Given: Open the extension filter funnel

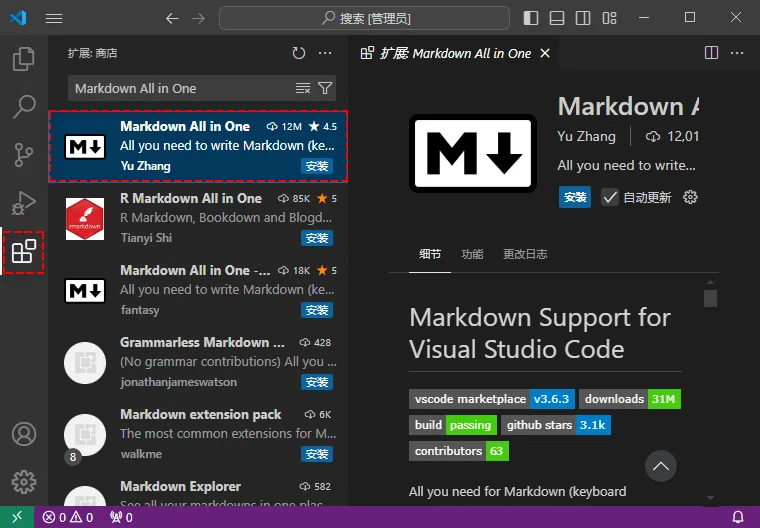Looking at the screenshot, I should click(325, 88).
